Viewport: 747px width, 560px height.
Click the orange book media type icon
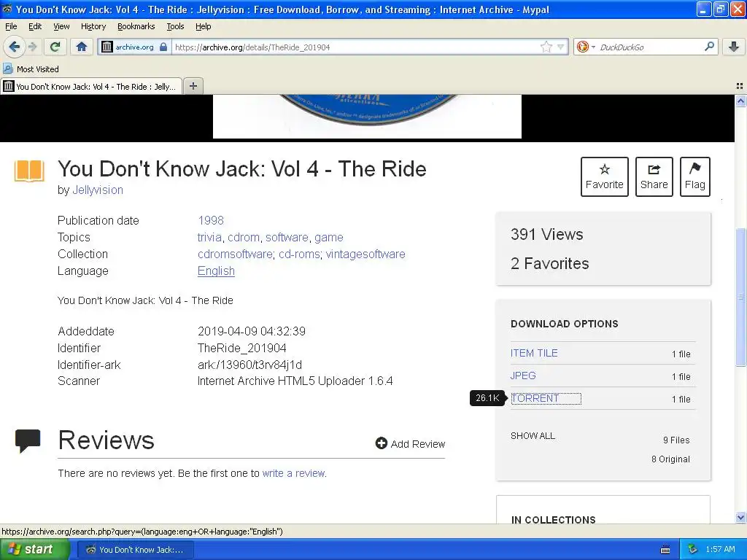(x=29, y=171)
